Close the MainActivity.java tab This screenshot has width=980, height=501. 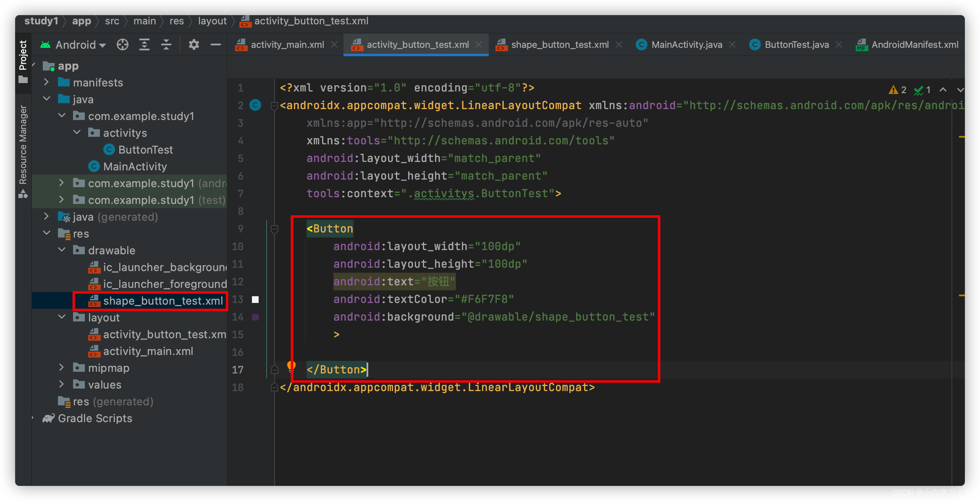pyautogui.click(x=732, y=44)
